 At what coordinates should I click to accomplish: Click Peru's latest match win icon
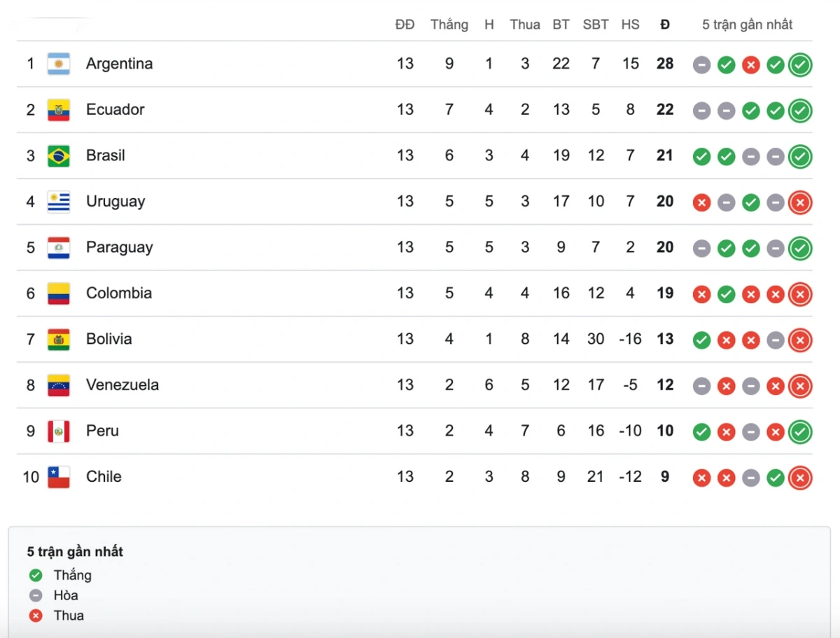pyautogui.click(x=800, y=432)
